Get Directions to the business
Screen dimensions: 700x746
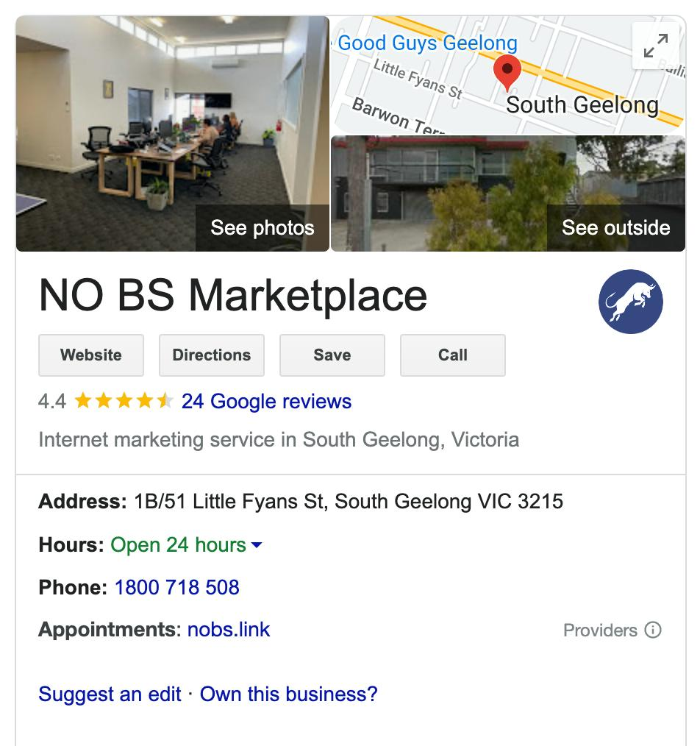(x=212, y=355)
